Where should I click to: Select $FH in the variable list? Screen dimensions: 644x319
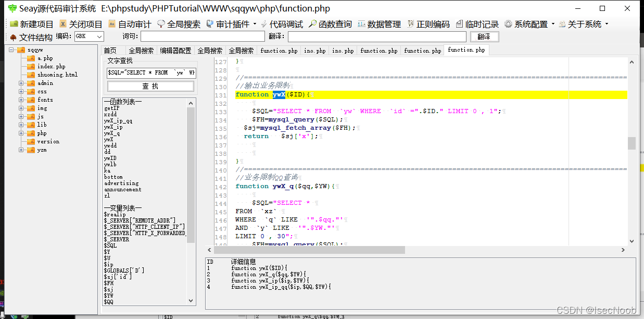108,283
